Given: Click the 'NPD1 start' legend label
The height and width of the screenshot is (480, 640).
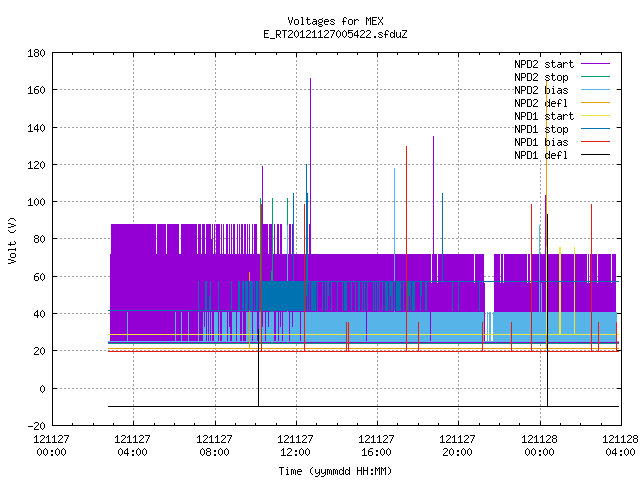Looking at the screenshot, I should 544,116.
